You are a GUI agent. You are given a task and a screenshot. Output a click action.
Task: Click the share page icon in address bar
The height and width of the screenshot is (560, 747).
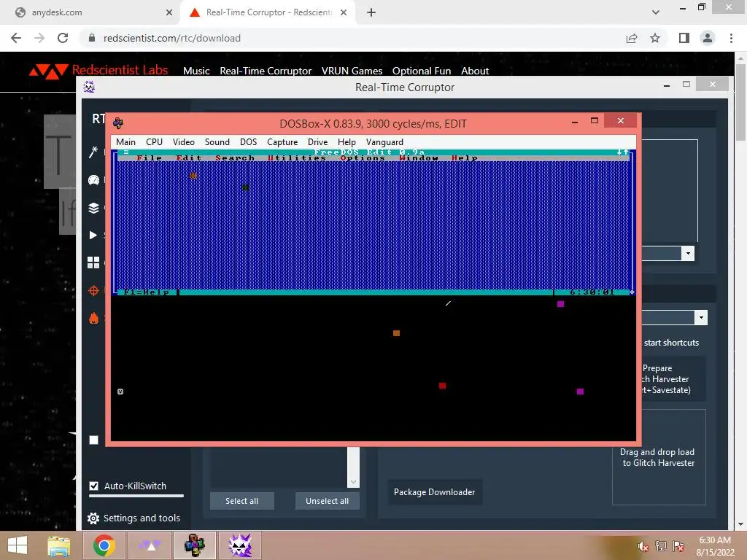point(632,38)
